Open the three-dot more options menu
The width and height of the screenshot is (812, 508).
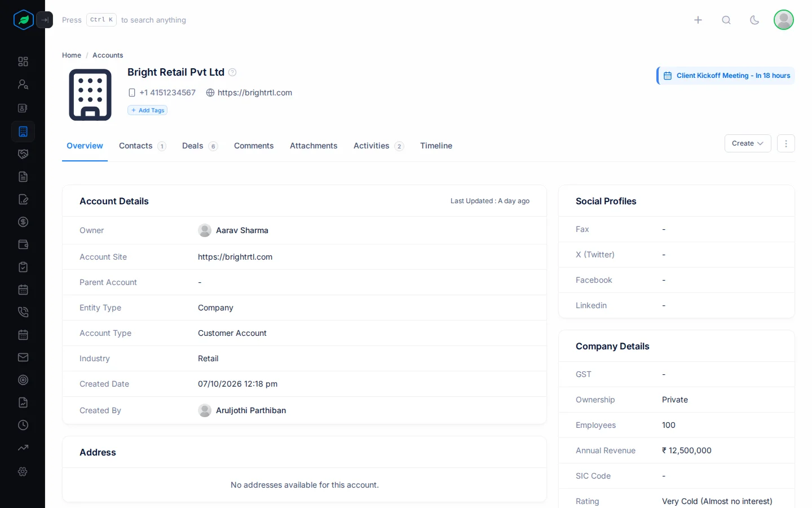(x=786, y=143)
